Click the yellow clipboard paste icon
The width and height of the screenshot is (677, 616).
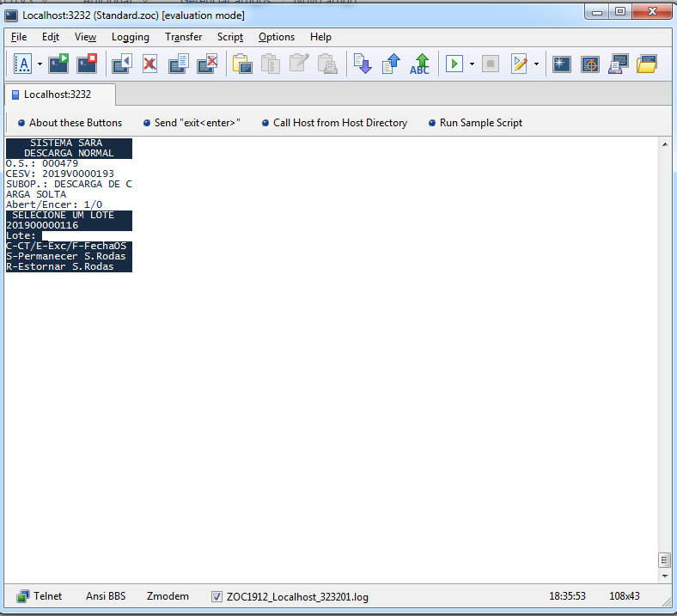click(x=242, y=64)
